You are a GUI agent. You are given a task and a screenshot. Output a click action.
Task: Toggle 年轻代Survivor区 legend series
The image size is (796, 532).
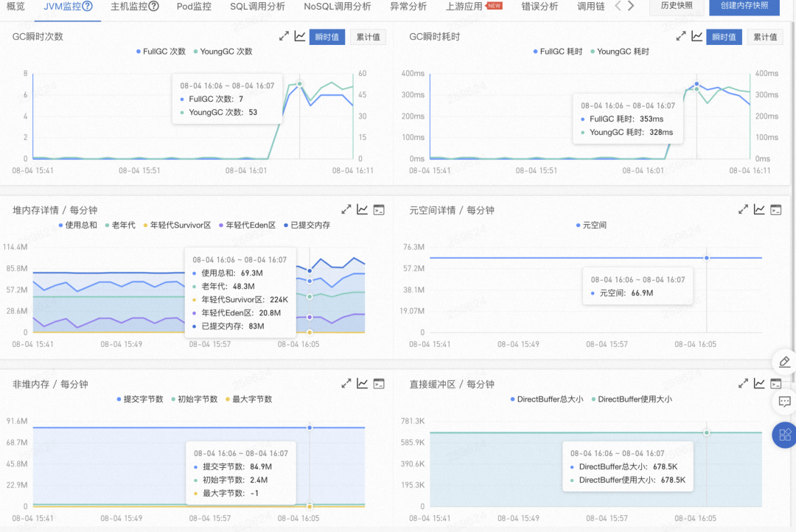pyautogui.click(x=177, y=225)
